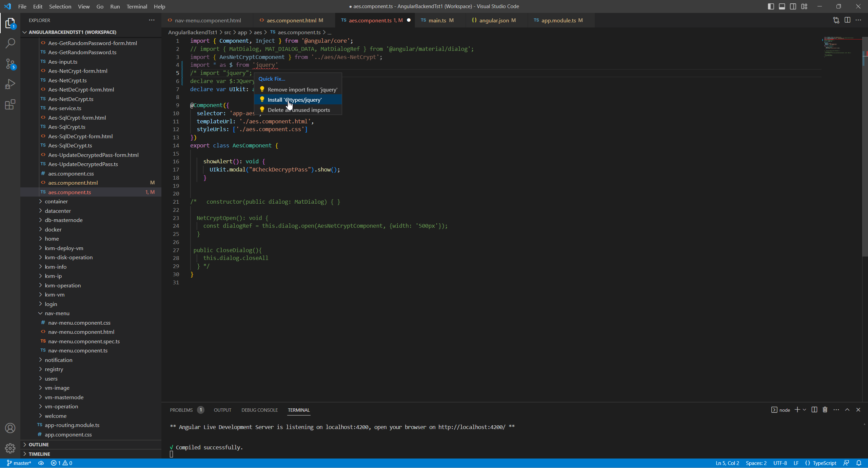868x468 pixels.
Task: Open aes.component.css in the explorer
Action: 71,174
